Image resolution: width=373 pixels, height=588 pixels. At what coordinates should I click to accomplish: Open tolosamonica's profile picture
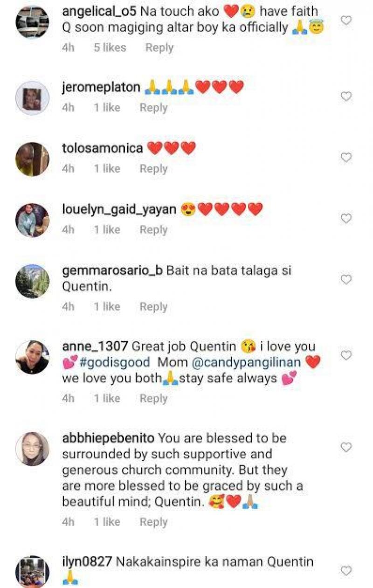32,159
